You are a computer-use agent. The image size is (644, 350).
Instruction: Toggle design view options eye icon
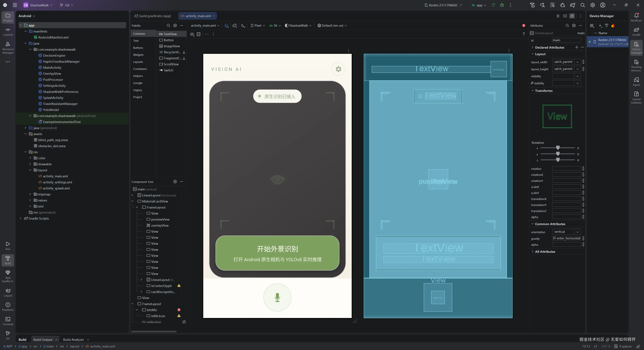coord(192,34)
